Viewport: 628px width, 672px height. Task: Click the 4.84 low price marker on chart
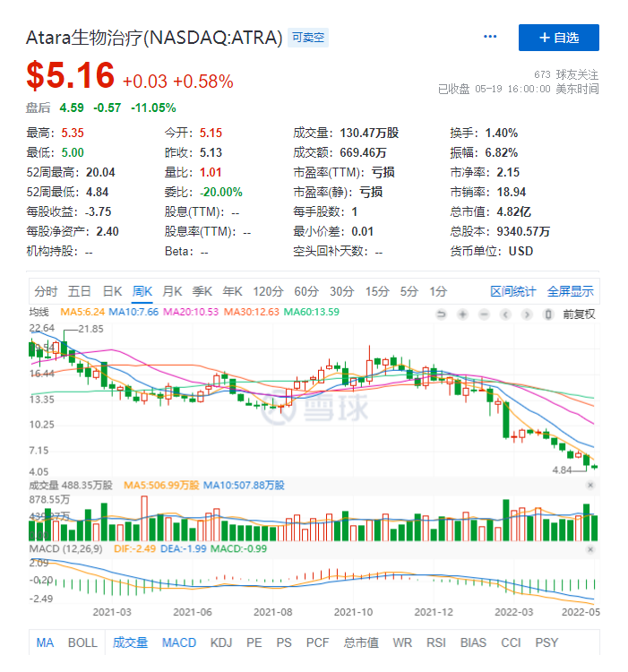562,470
